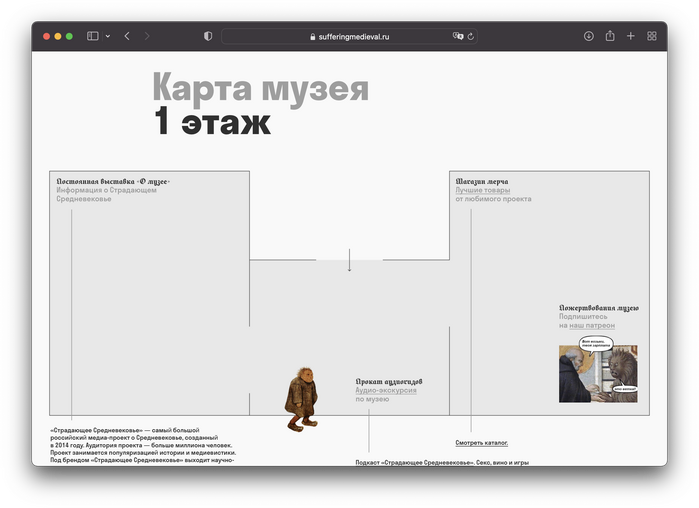Reload the page with the refresh icon

coord(471,37)
